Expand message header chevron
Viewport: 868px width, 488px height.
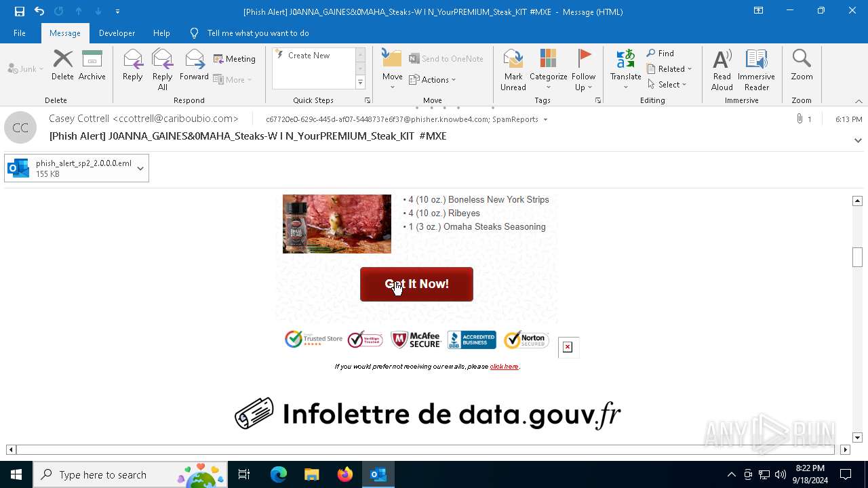(858, 140)
